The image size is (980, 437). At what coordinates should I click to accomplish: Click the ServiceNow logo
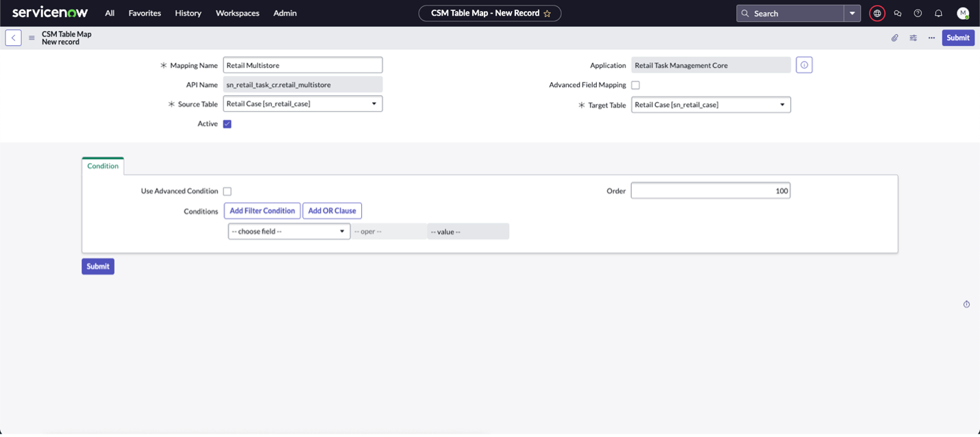[50, 13]
